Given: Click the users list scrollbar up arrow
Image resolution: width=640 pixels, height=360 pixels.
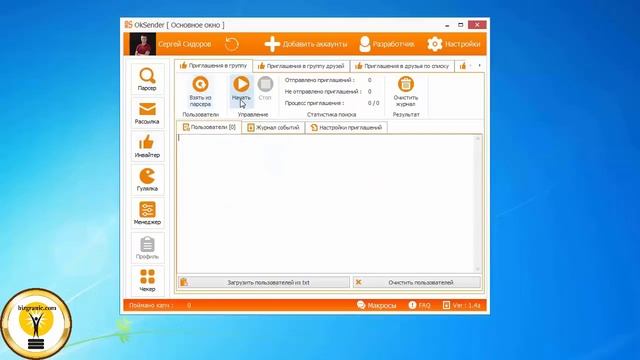Looking at the screenshot, I should [x=478, y=139].
